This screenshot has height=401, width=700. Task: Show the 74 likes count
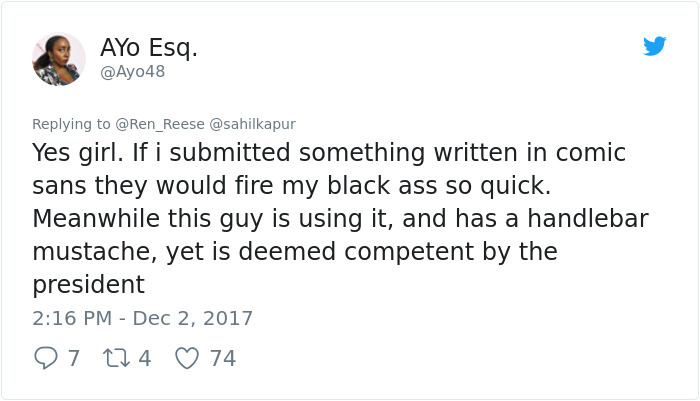tap(222, 357)
